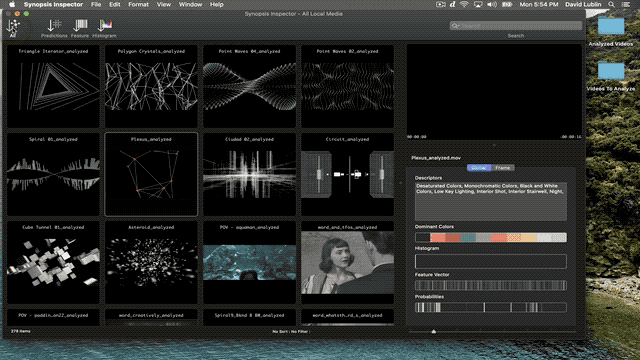Open AirPlay display menu bar icon
The image size is (640, 360).
tap(478, 4)
